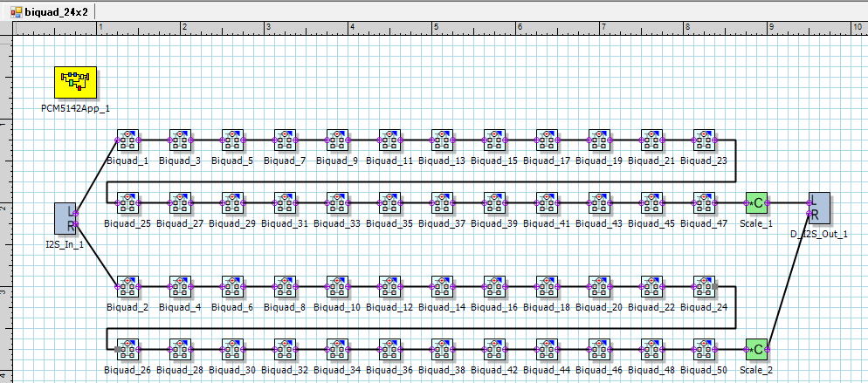This screenshot has height=383, width=868.
Task: Click the Biquad_8 filter block
Action: 285,287
